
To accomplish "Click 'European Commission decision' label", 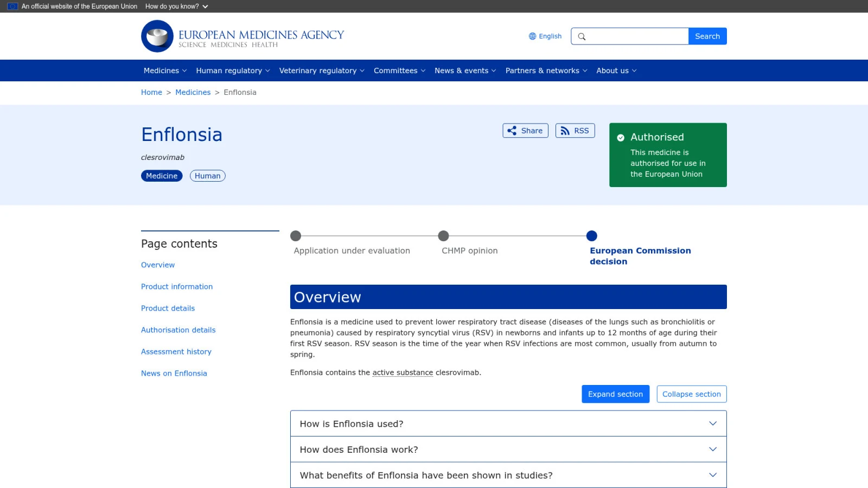I will click(640, 256).
